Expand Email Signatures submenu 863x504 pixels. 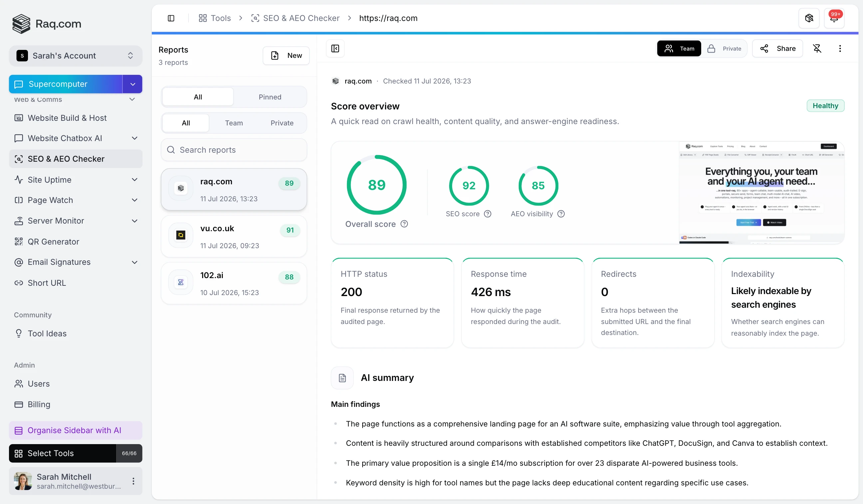pyautogui.click(x=135, y=262)
